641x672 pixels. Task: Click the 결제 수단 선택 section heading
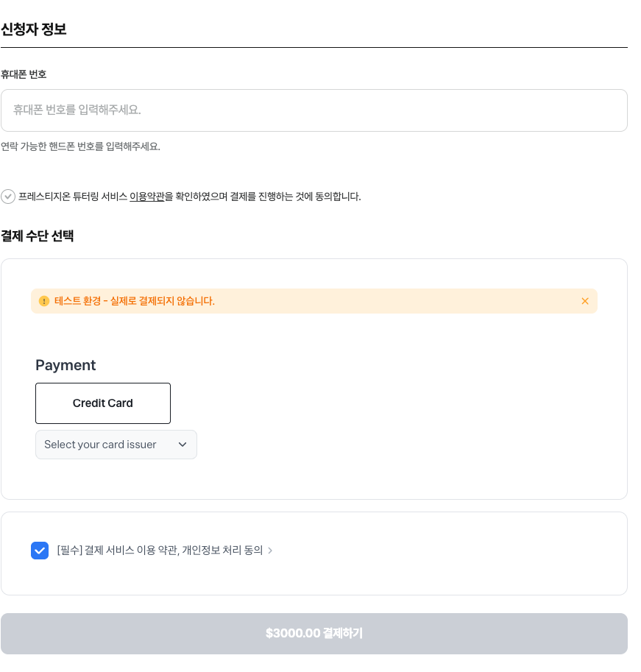coord(38,236)
